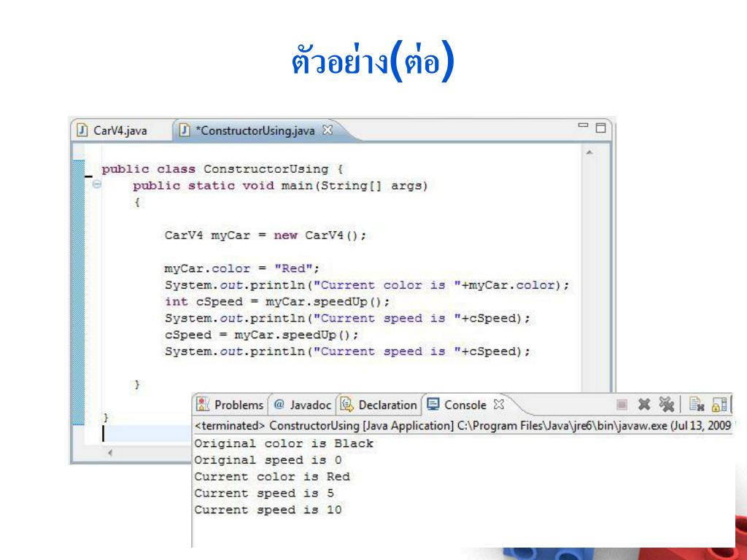
Task: Toggle the console Scroll Lock icon
Action: click(x=719, y=405)
